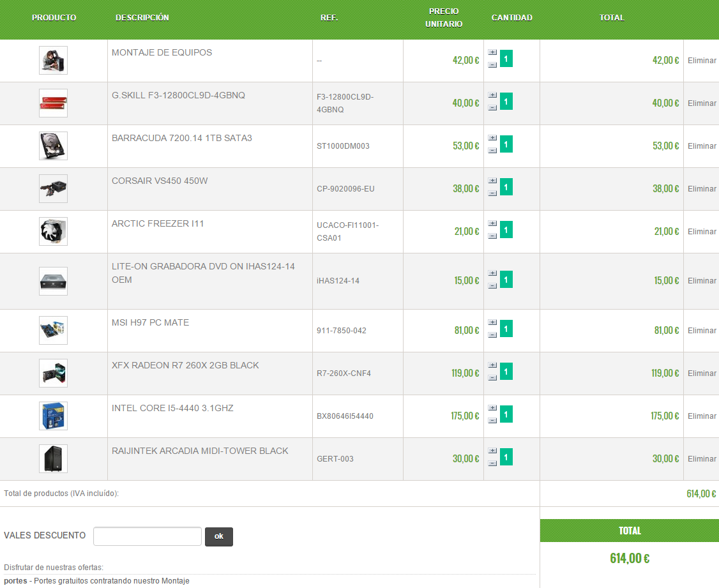Click minus icon for INTEL CORE I5-4440
The width and height of the screenshot is (719, 588).
click(492, 421)
